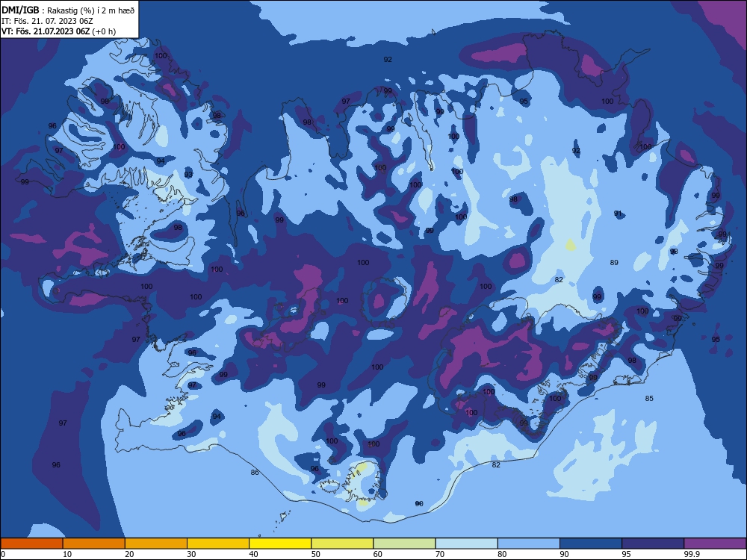Click the legend tick label '30'
Screen dimensions: 747x560
coord(191,554)
